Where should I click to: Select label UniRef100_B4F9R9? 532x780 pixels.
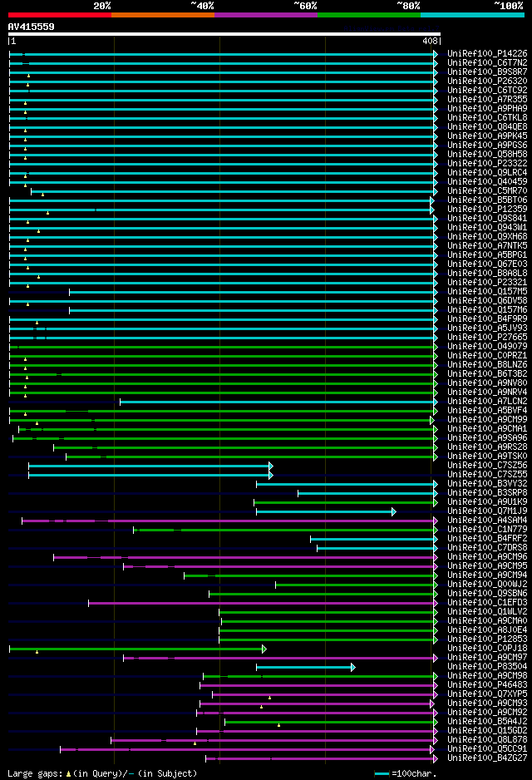click(487, 318)
